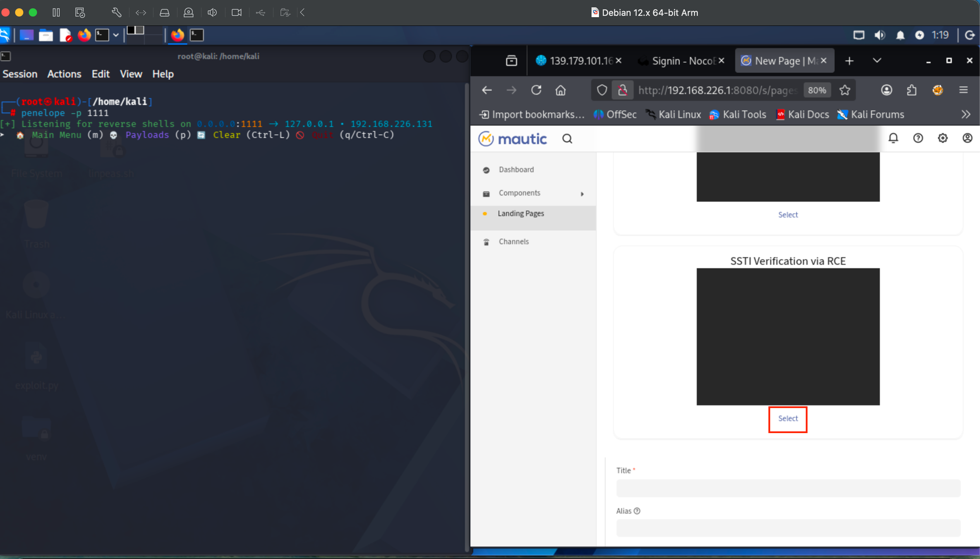Launch the text editor from Kali panel
This screenshot has width=980, height=559.
coord(65,35)
